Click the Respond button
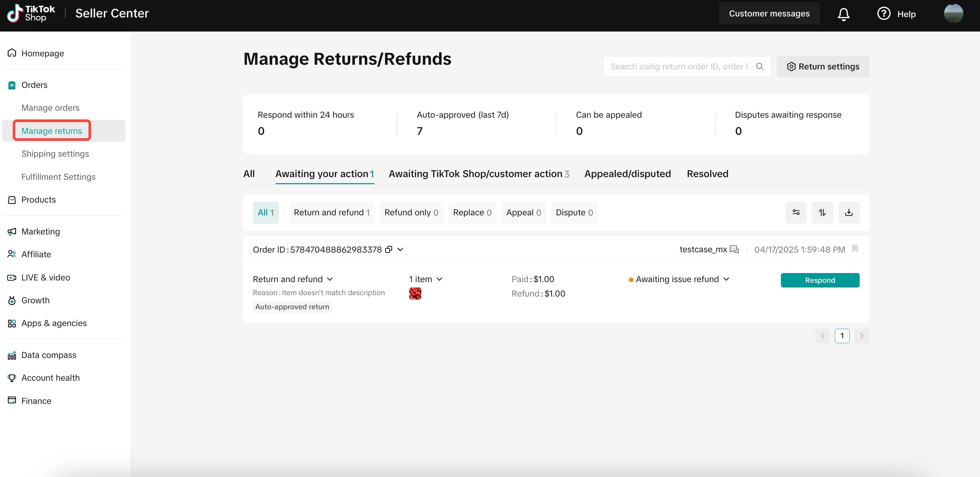The width and height of the screenshot is (980, 477). coord(820,280)
